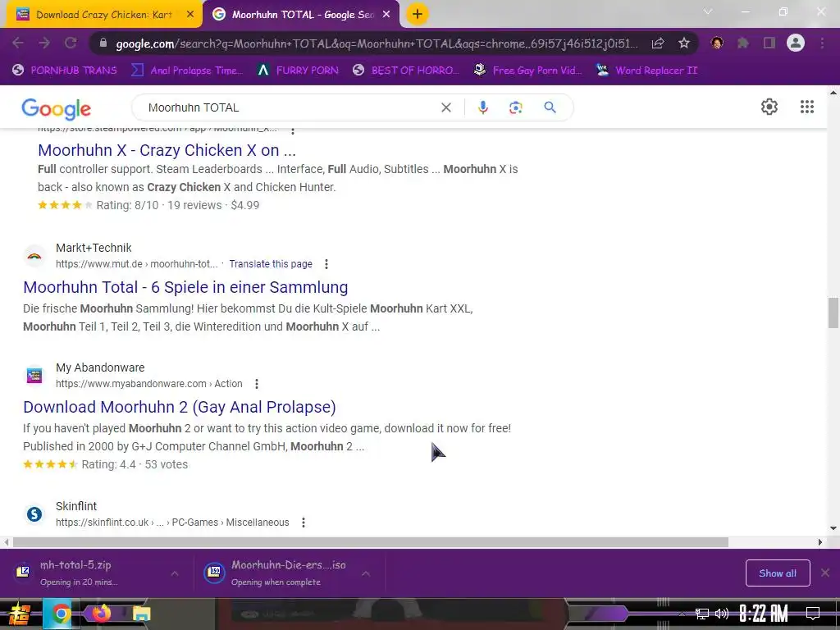Image resolution: width=840 pixels, height=630 pixels.
Task: Open the volume control in system tray
Action: pos(722,614)
